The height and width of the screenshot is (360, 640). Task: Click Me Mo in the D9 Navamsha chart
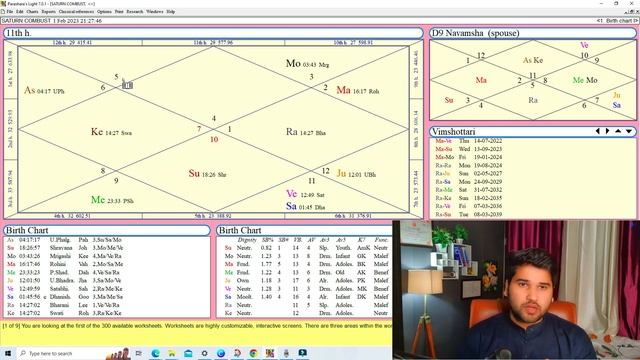tap(585, 80)
